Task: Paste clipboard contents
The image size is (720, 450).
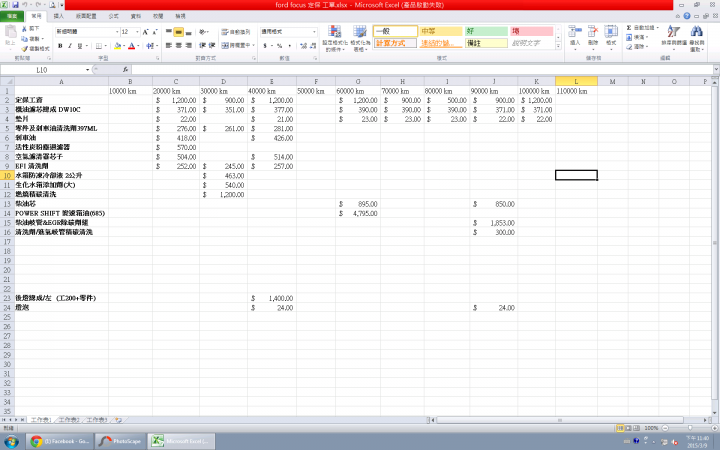Action: coord(11,36)
